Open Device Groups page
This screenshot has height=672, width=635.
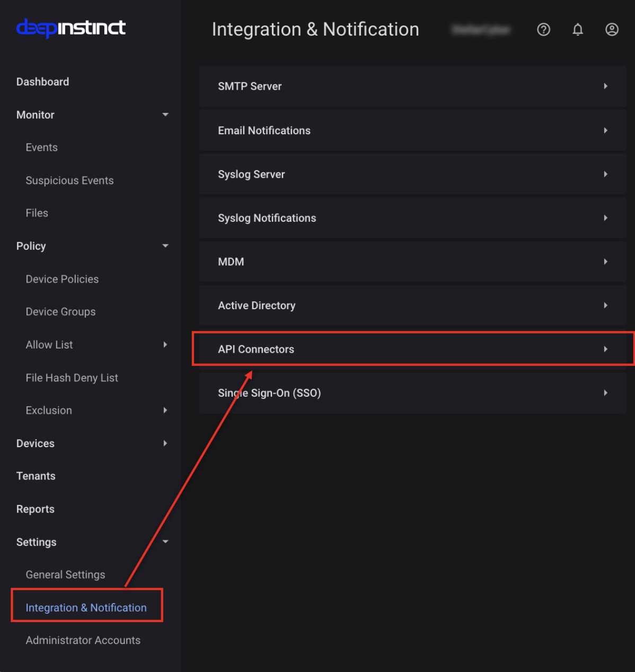[x=60, y=312]
